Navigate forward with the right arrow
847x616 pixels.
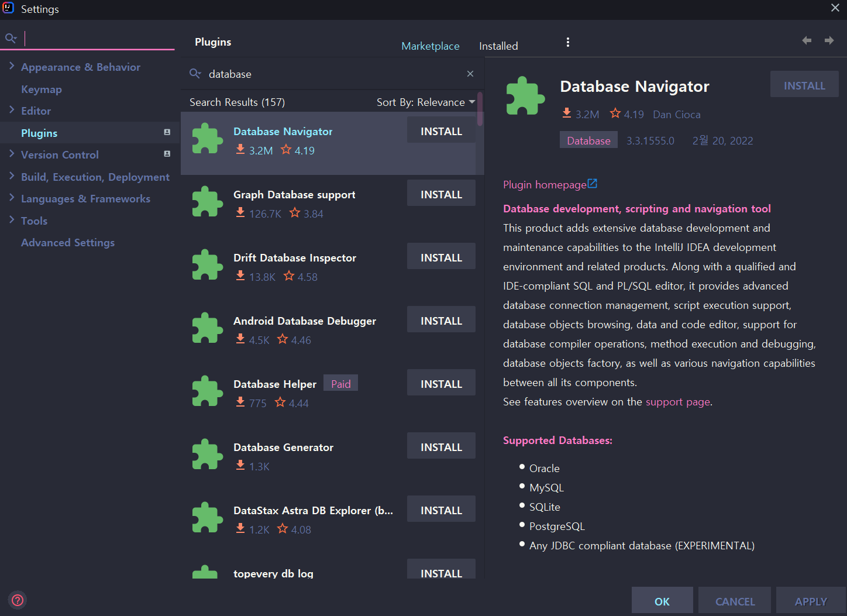click(829, 40)
